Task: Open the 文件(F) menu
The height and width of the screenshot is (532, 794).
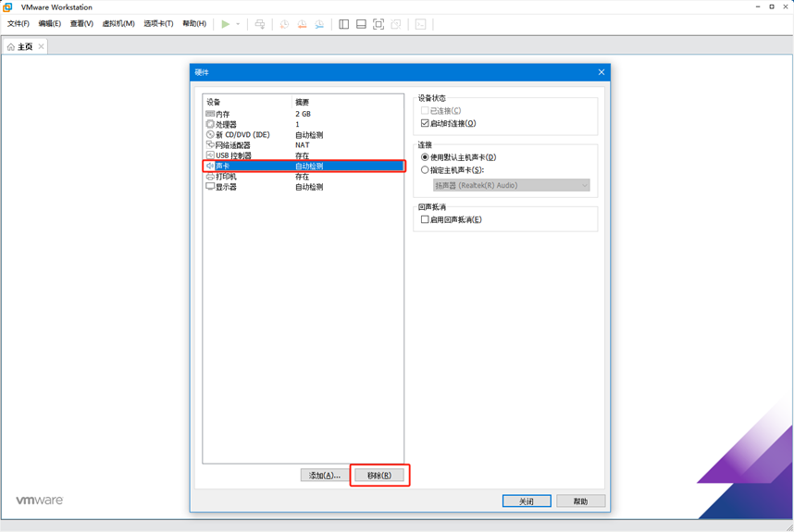Action: click(x=19, y=24)
